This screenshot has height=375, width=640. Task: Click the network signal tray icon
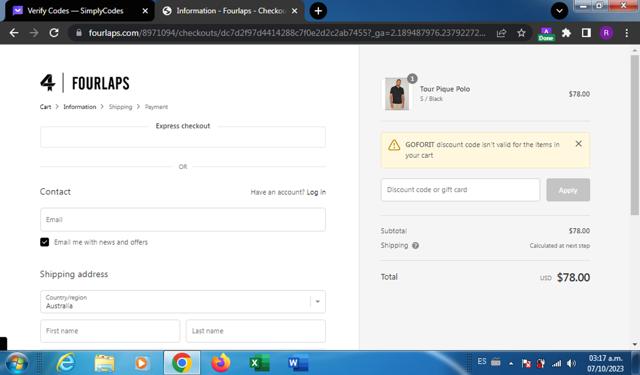556,363
